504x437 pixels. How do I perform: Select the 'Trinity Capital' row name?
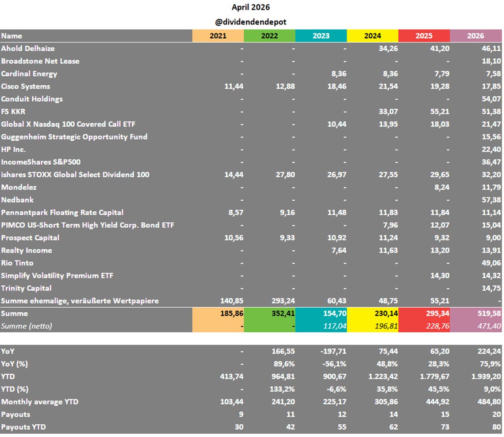click(26, 288)
